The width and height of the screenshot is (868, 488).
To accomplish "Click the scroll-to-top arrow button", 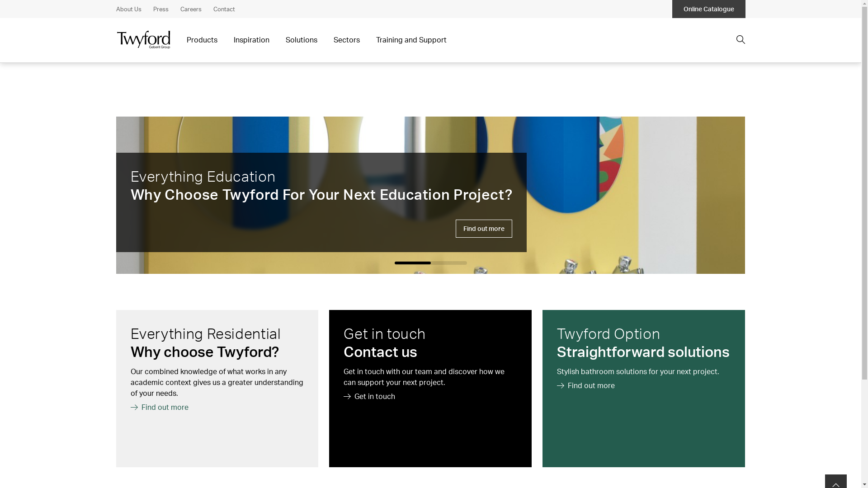I will tap(835, 482).
